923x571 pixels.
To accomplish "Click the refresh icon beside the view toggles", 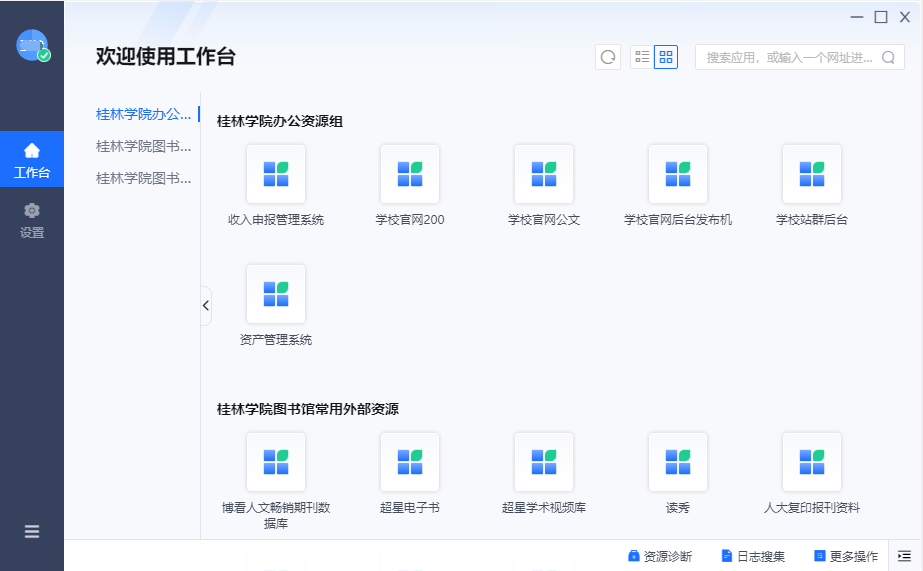I will click(x=608, y=57).
